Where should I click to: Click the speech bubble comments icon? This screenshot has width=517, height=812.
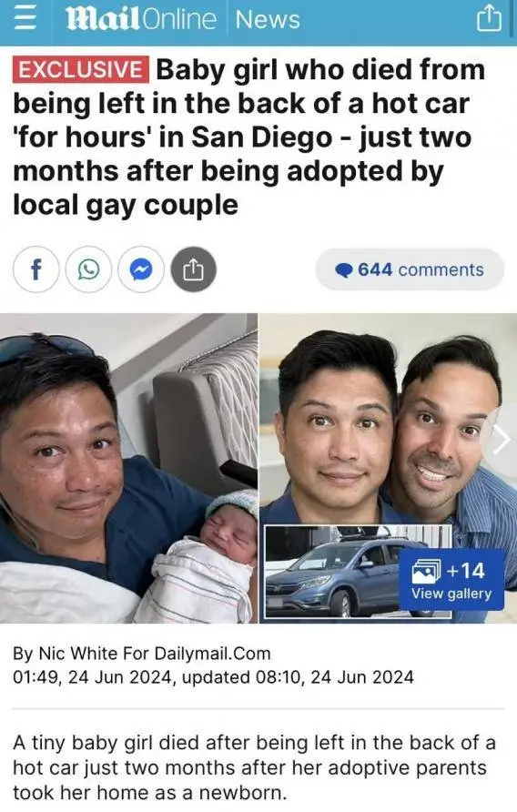pos(344,269)
